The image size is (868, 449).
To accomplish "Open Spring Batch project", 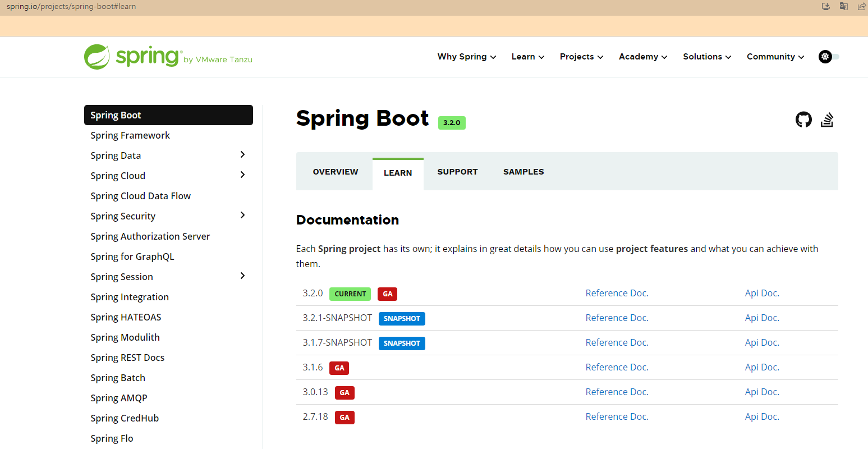I will (118, 378).
